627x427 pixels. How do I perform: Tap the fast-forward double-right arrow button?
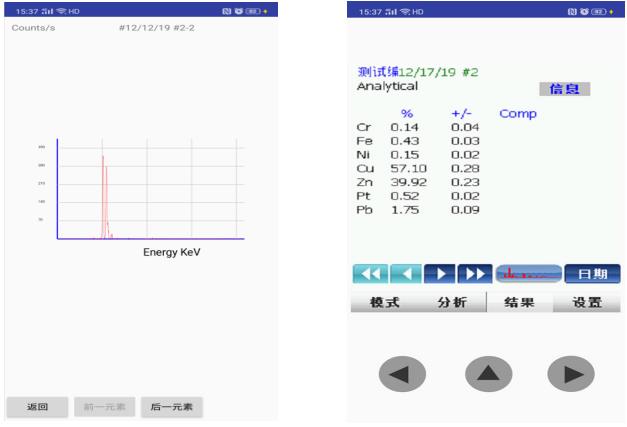pos(476,274)
